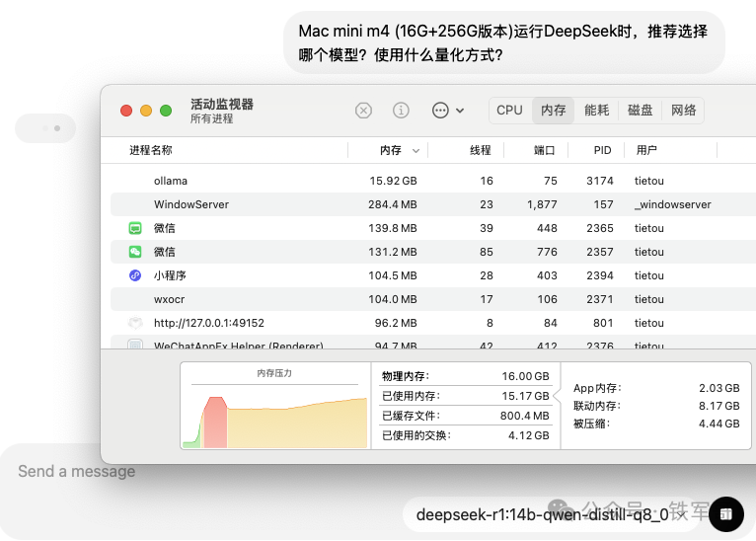Image resolution: width=756 pixels, height=541 pixels.
Task: Sort by 内存 column header
Action: tap(390, 150)
